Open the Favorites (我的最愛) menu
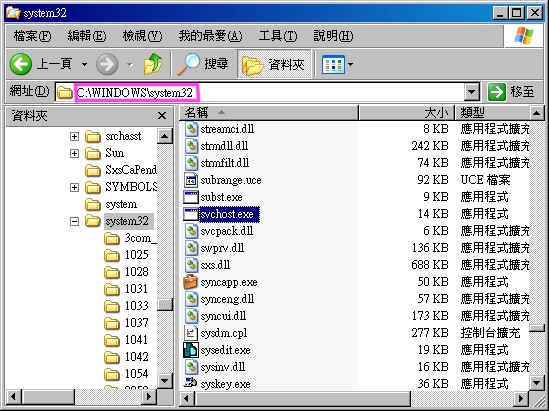Screen dimensions: 549x411 tap(210, 36)
